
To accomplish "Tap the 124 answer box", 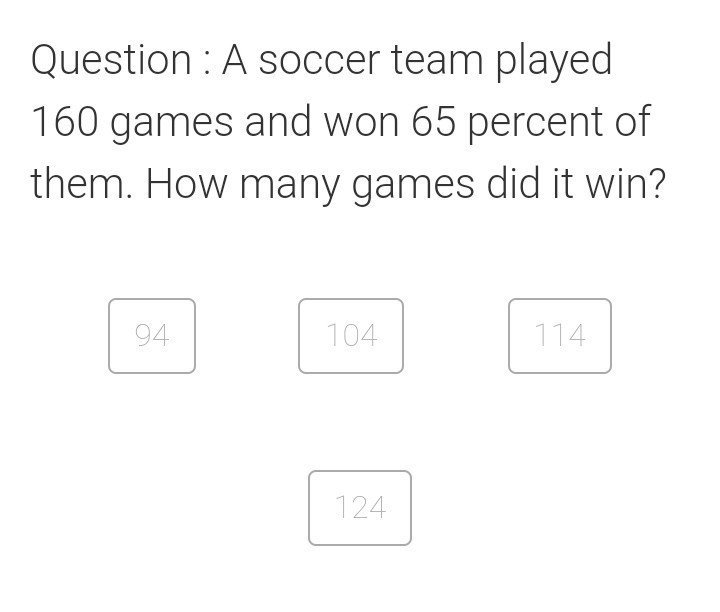I will (x=360, y=508).
